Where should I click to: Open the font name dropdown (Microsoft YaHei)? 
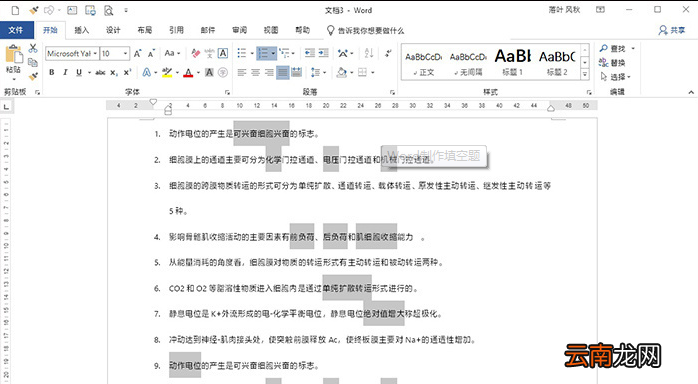click(95, 54)
